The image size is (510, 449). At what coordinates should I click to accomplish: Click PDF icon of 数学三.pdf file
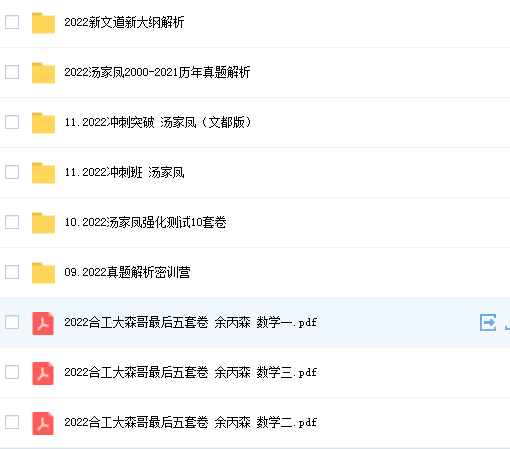coord(43,373)
